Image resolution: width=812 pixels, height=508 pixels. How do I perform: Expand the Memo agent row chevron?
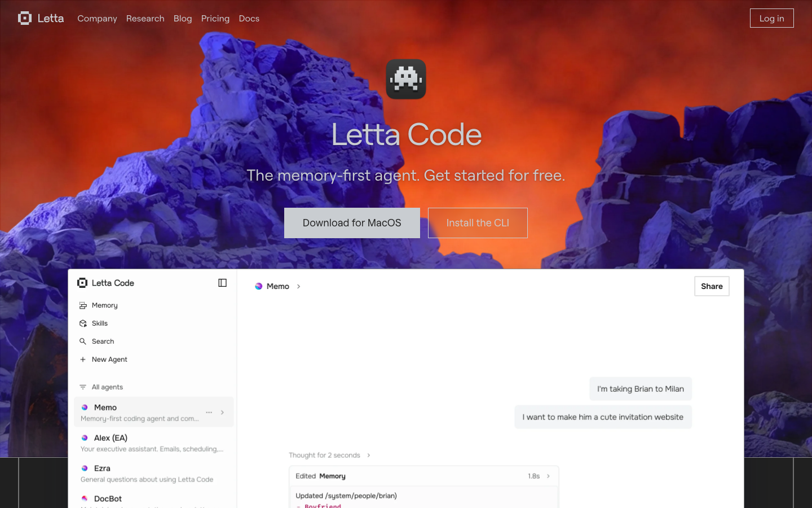pos(223,413)
